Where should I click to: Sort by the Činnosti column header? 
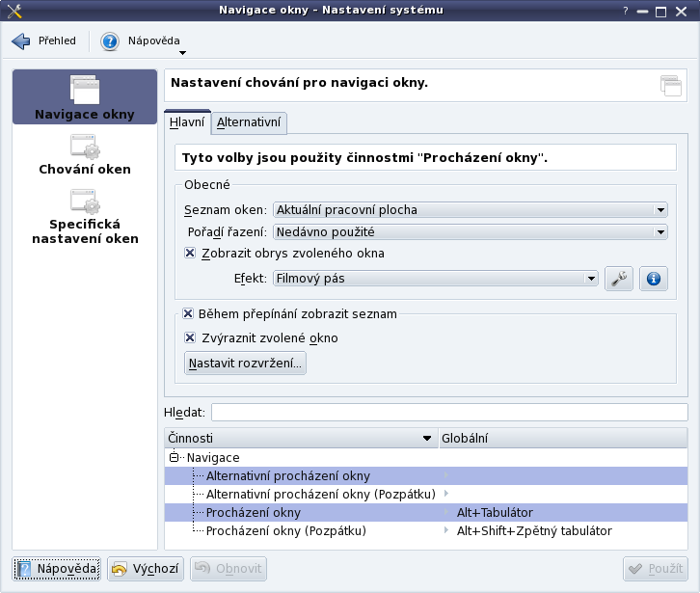click(x=302, y=438)
